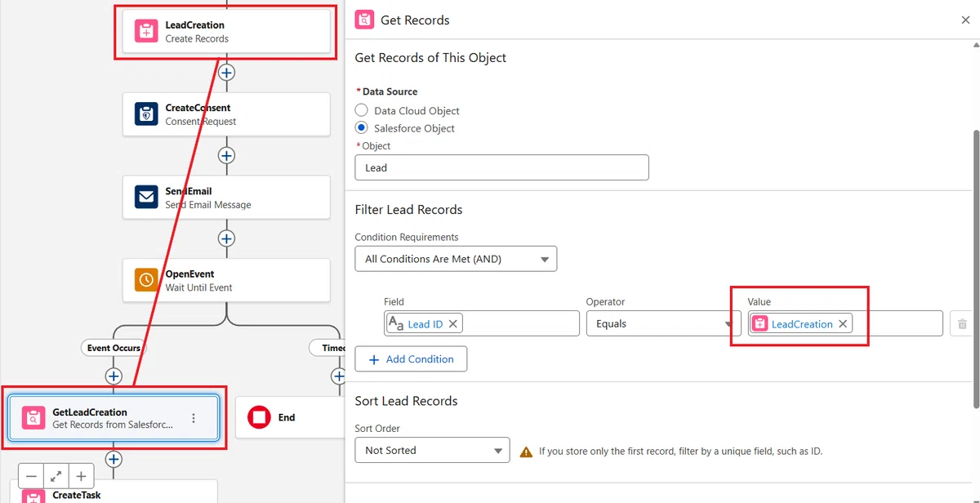Click the panel vertical scrollbar

[976, 269]
